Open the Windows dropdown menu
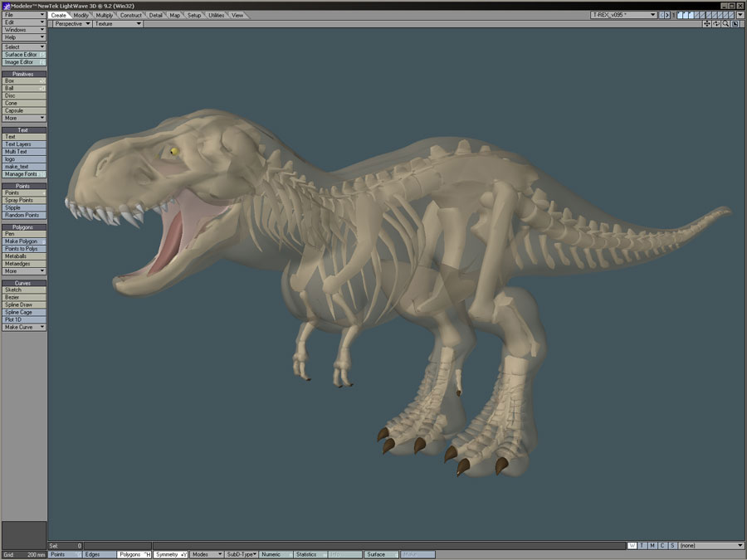 click(24, 30)
